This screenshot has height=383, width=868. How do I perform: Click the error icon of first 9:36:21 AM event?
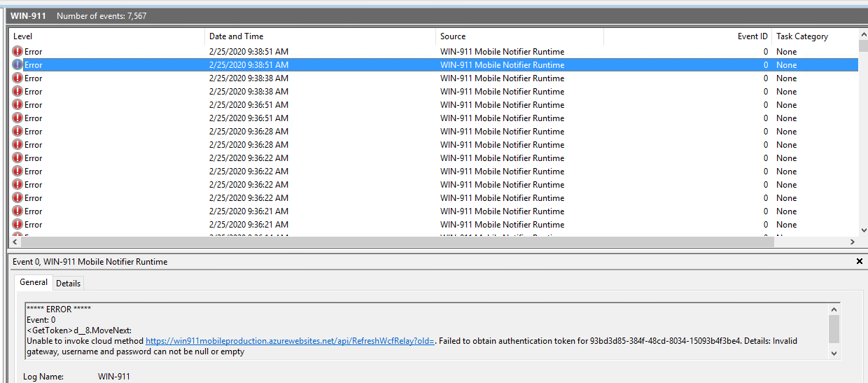pos(17,211)
